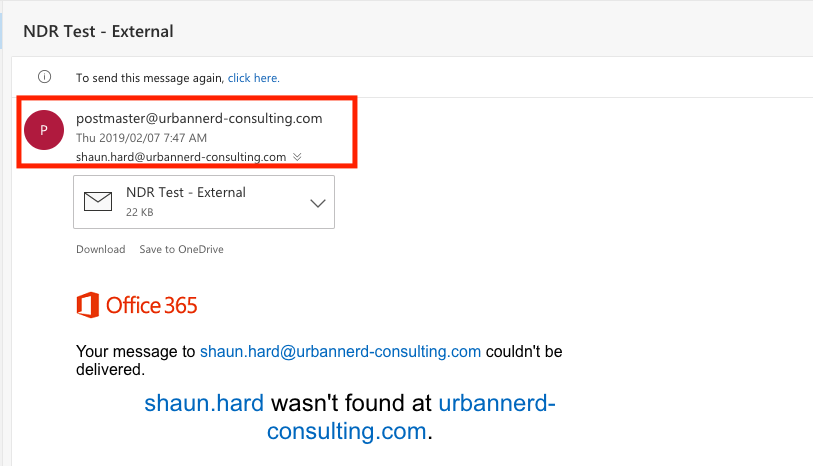Viewport: 813px width, 466px height.
Task: Select the postmaster@urbannerd-consulting.com sender address
Action: pyautogui.click(x=199, y=118)
